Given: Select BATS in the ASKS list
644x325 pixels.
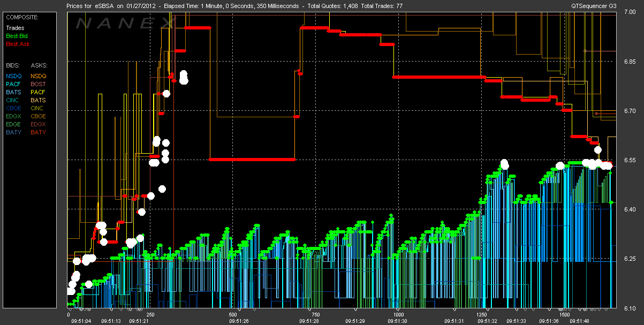Looking at the screenshot, I should click(x=39, y=100).
